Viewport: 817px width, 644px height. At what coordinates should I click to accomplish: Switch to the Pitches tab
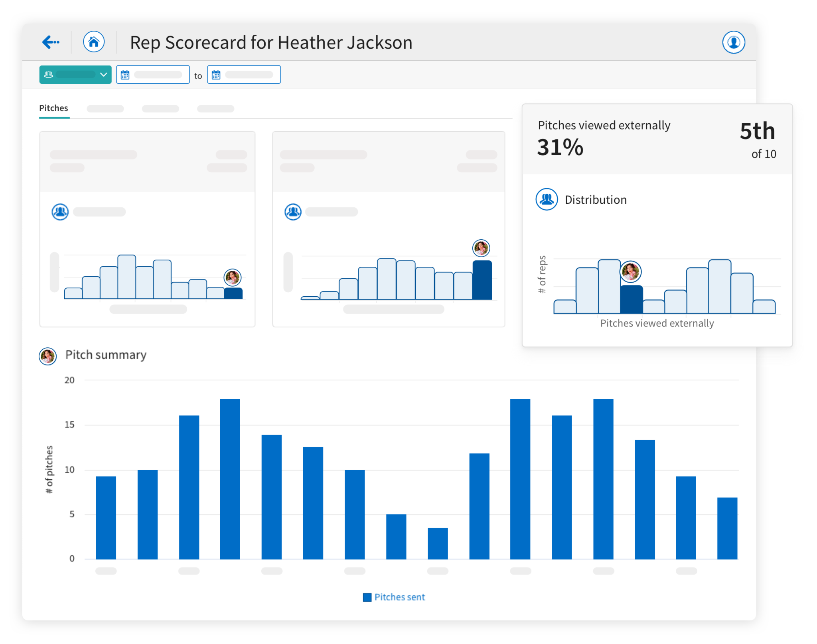tap(53, 108)
